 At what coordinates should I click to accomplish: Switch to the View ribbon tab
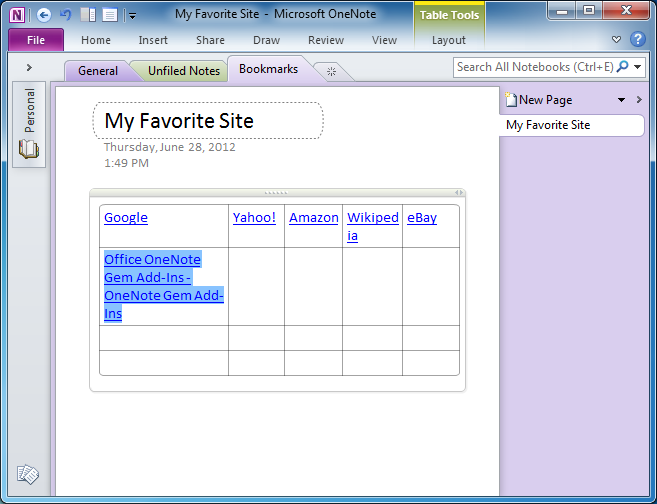click(x=384, y=40)
